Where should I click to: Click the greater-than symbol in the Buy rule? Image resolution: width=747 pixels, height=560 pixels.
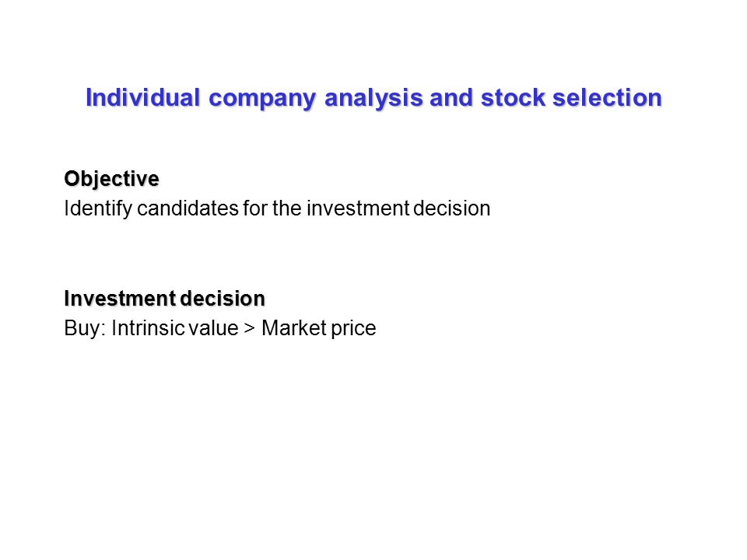click(250, 329)
